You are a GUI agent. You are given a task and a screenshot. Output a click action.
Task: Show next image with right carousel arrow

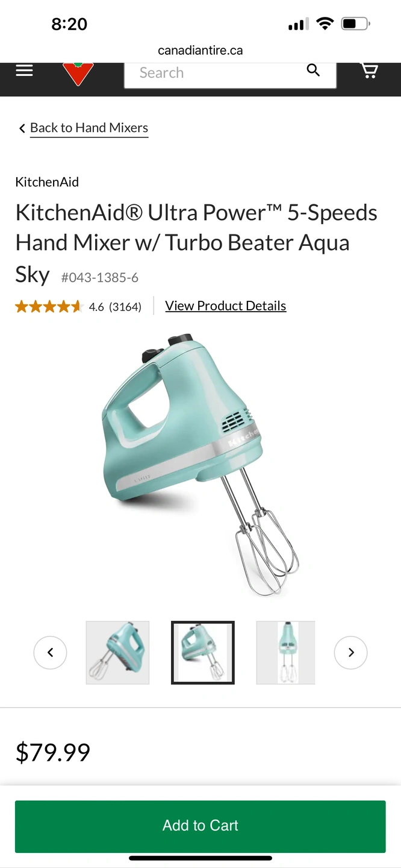pyautogui.click(x=351, y=652)
